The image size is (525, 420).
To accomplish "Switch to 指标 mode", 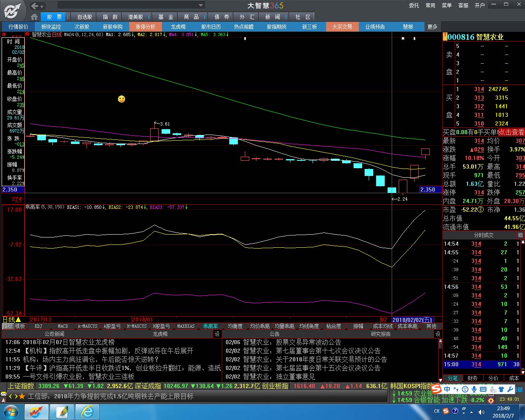I will point(8,326).
